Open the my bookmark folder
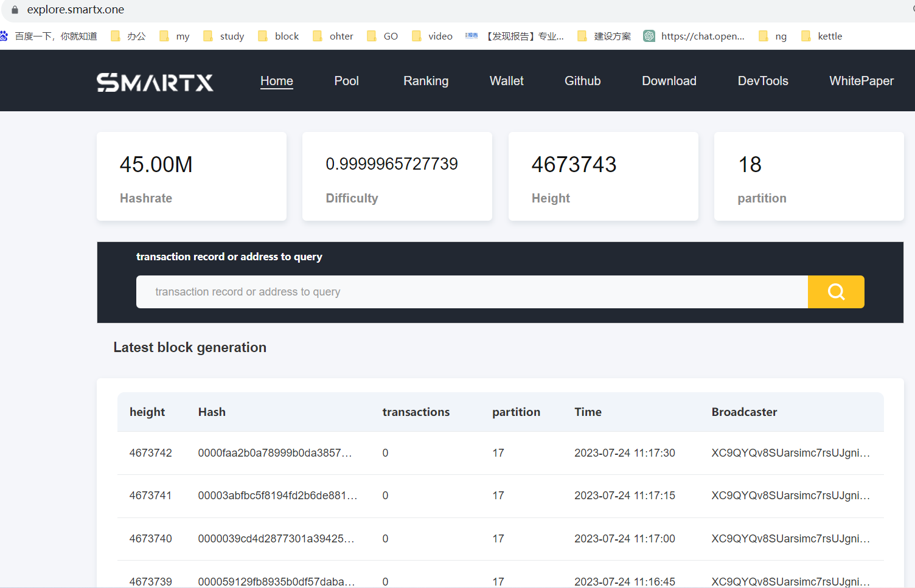 pyautogui.click(x=175, y=36)
